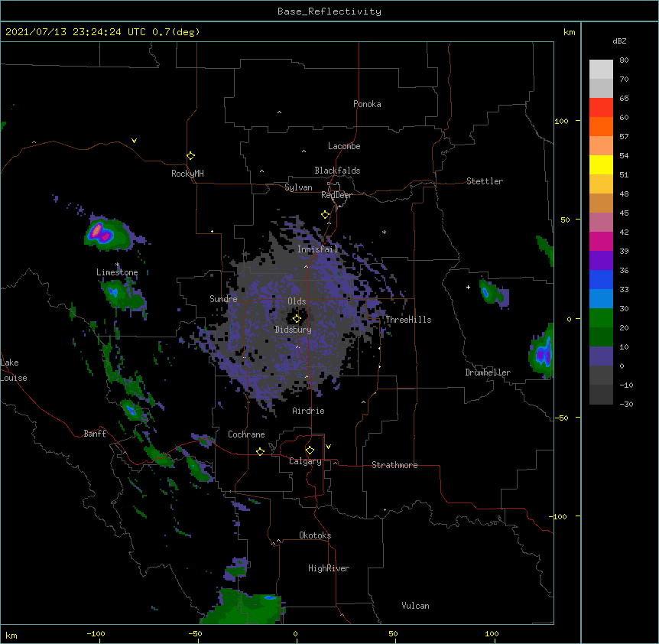Image resolution: width=659 pixels, height=644 pixels.
Task: Click the Strathmore label
Action: pyautogui.click(x=394, y=465)
